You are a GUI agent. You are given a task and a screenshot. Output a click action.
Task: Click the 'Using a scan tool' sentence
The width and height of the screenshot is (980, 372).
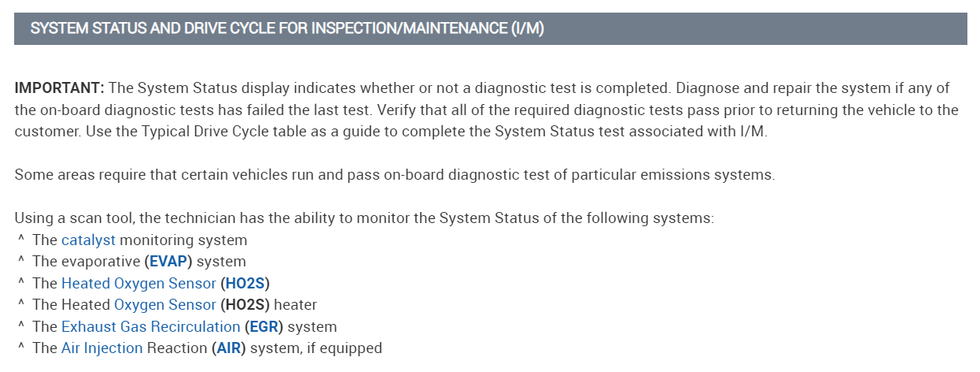(364, 218)
